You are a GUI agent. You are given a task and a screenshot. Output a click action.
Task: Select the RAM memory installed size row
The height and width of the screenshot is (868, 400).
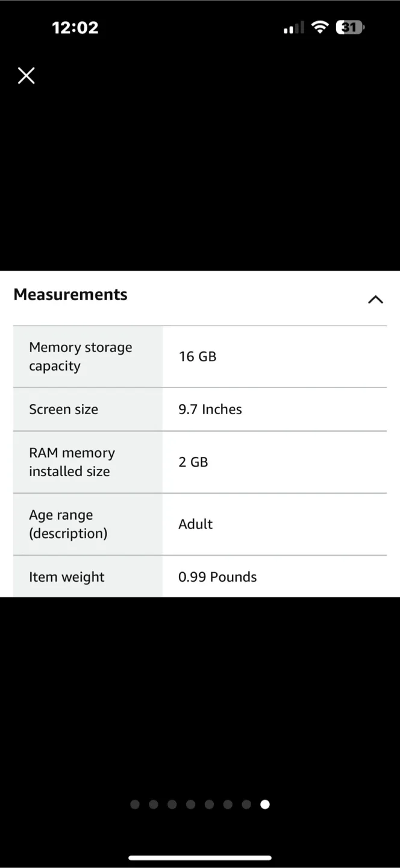(72, 462)
